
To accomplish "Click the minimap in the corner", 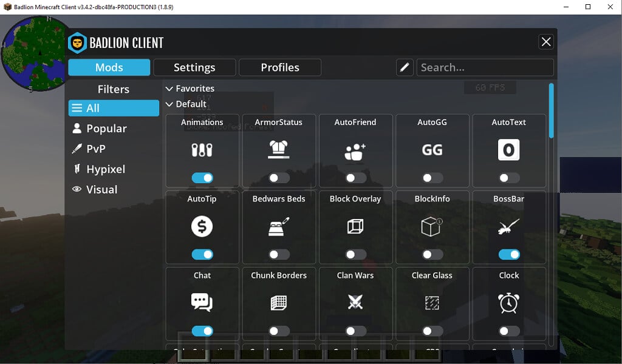I will coord(34,53).
